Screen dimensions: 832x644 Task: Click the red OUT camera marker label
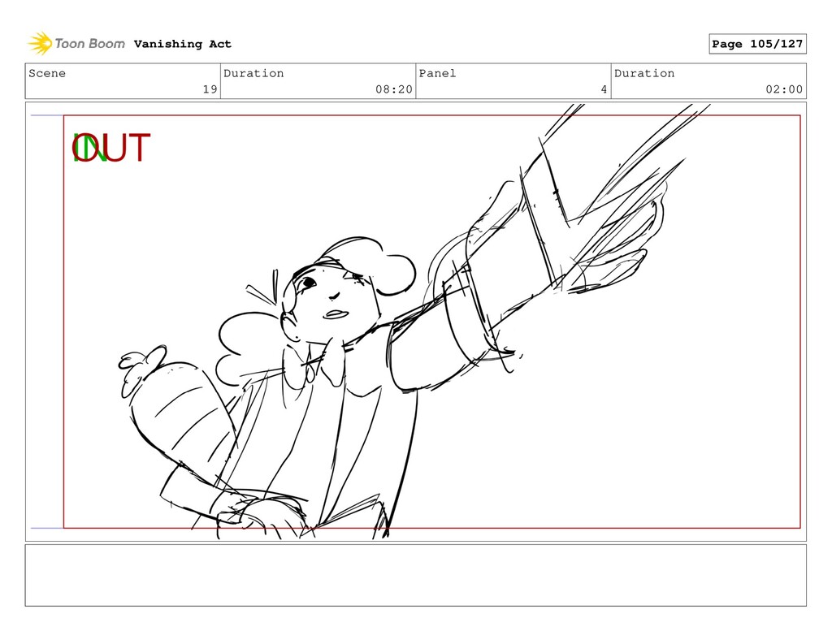point(111,148)
